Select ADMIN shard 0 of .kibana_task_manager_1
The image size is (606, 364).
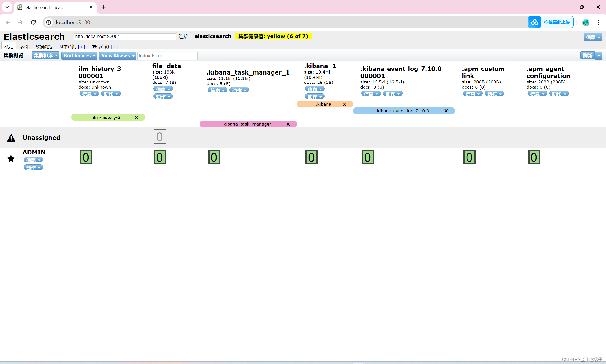pos(214,157)
